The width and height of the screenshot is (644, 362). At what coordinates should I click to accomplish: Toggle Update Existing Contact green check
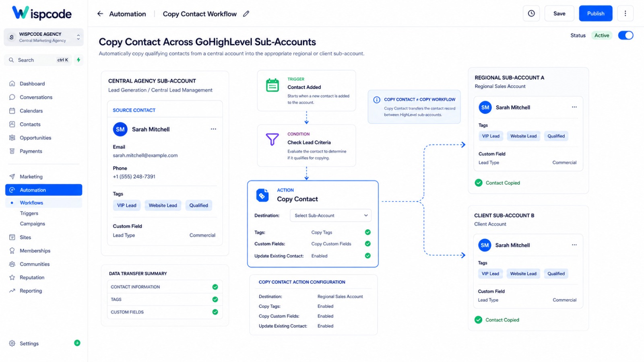click(x=368, y=256)
